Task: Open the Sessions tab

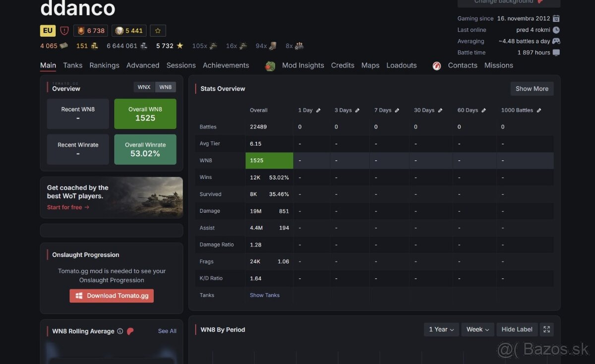Action: click(181, 65)
